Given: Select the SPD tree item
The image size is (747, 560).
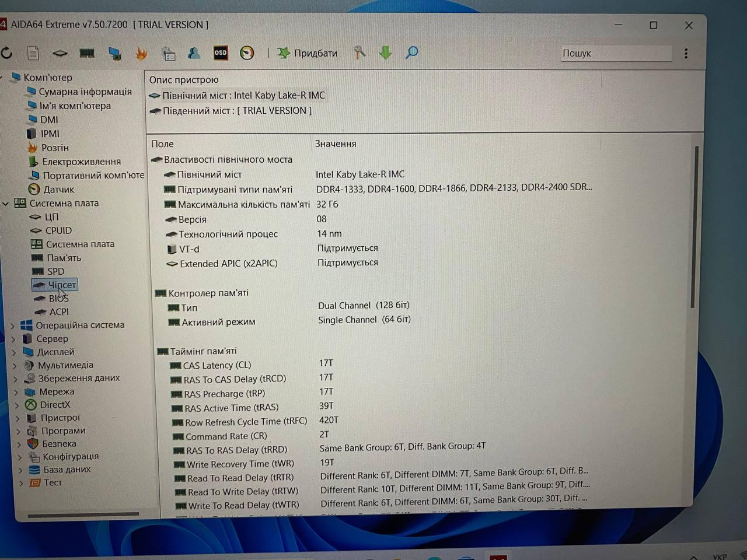Looking at the screenshot, I should tap(55, 271).
